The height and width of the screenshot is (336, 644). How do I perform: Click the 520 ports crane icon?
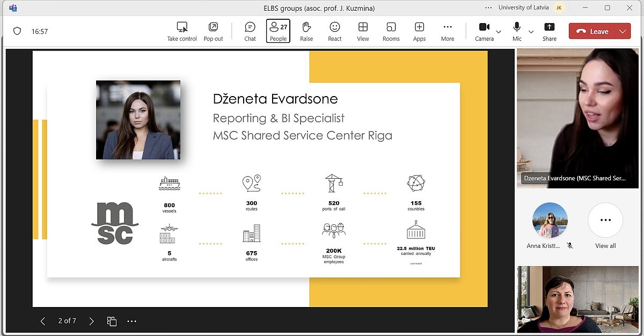click(333, 183)
